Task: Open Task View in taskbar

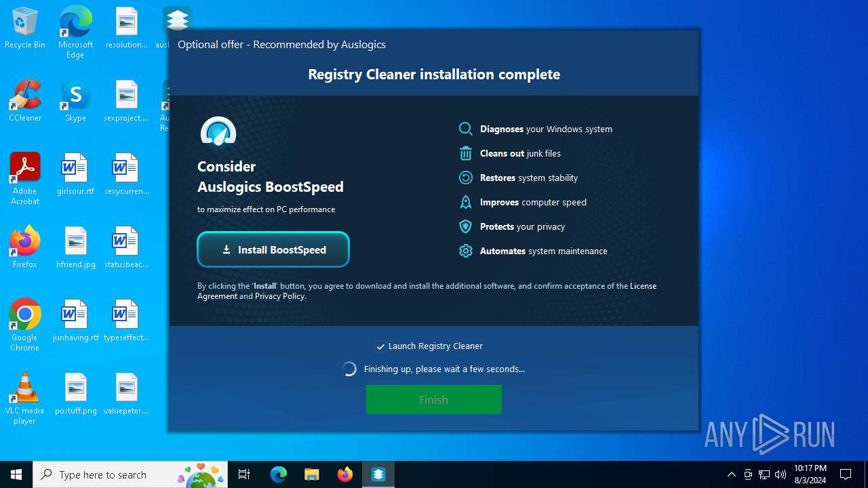Action: 244,474
